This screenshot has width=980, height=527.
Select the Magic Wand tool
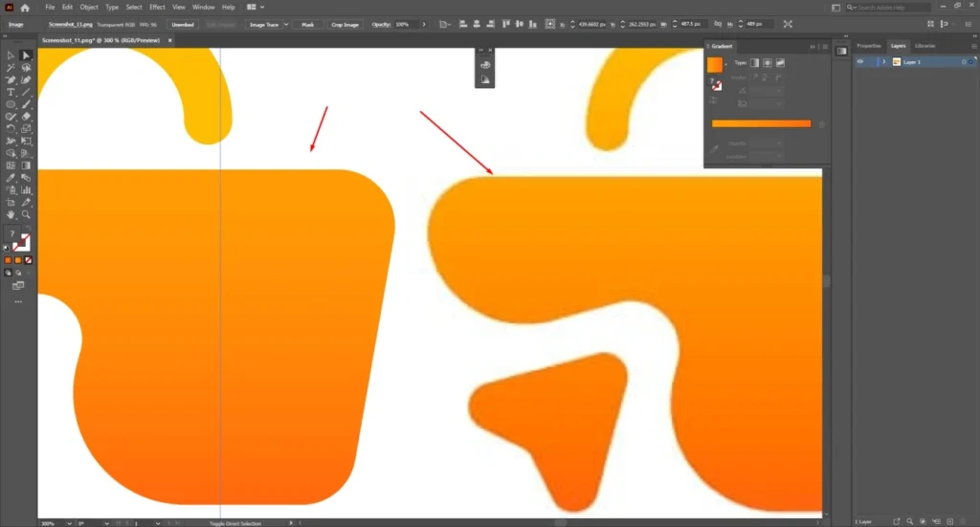pyautogui.click(x=11, y=68)
